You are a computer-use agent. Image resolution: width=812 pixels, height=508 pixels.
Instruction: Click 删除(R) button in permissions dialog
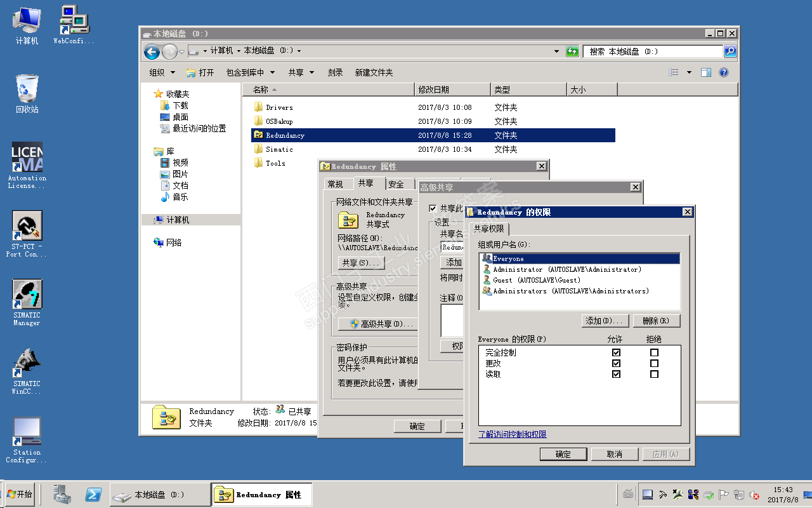656,321
